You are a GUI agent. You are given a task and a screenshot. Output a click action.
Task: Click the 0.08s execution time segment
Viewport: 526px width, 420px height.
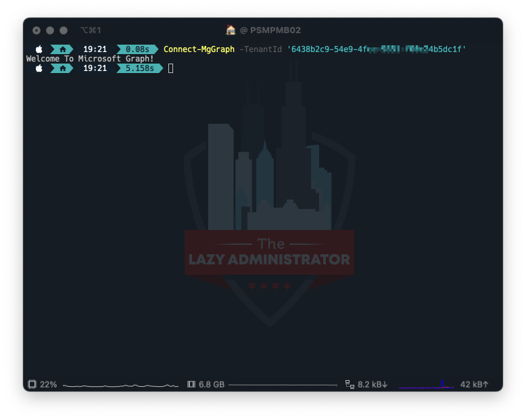(x=137, y=49)
